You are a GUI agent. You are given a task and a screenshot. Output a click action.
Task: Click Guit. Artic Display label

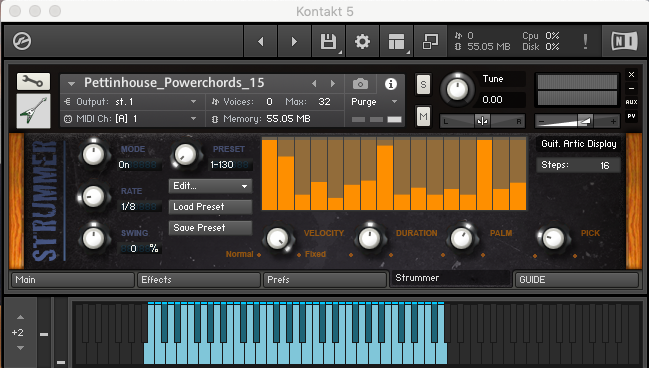point(579,144)
